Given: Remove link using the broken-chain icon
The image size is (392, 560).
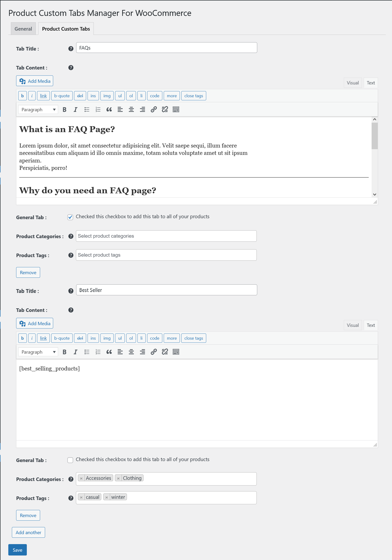Looking at the screenshot, I should coord(165,109).
